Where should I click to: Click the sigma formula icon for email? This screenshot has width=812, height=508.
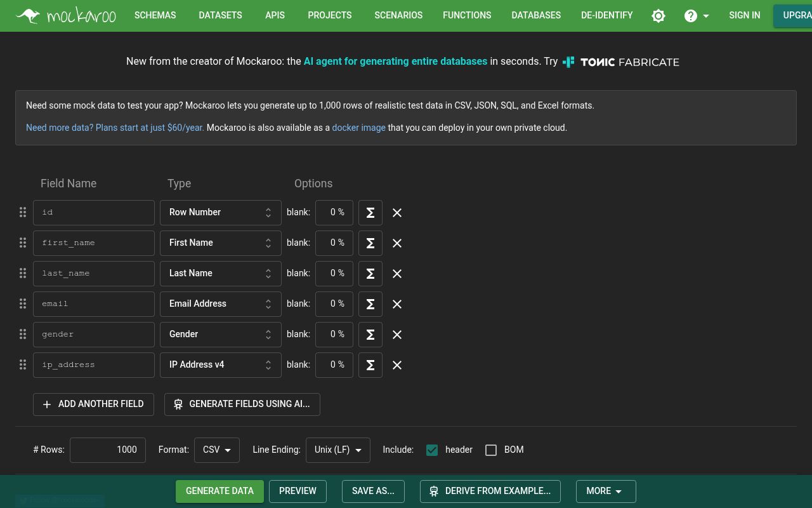370,304
